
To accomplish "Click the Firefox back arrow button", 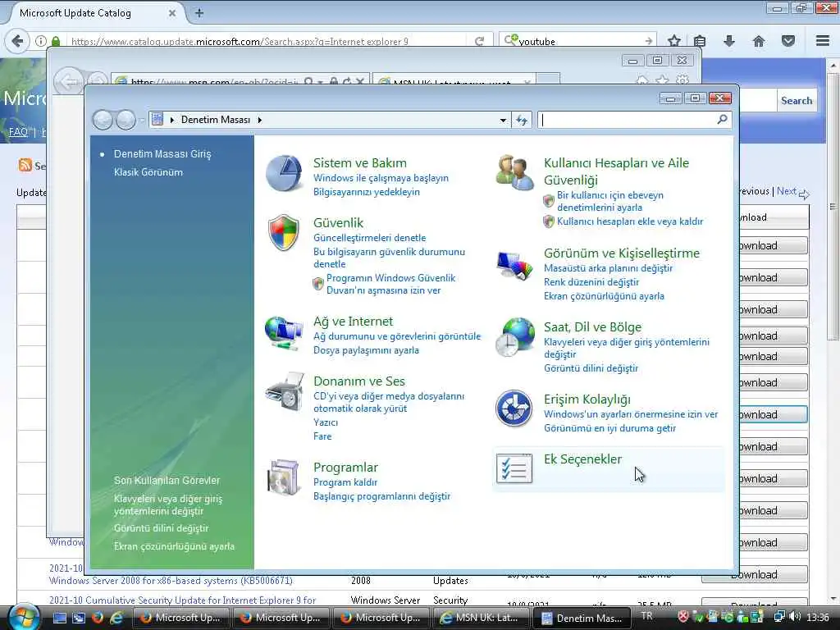I will pos(18,41).
